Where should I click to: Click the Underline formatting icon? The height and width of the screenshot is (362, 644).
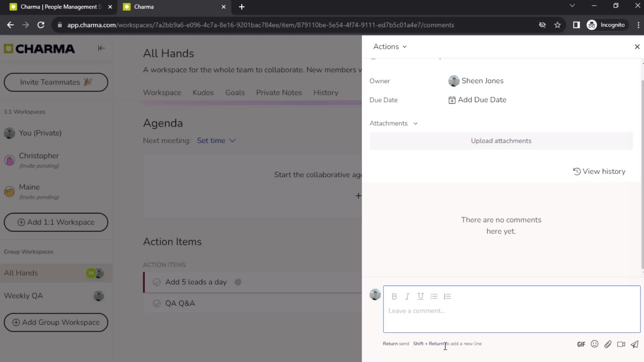click(421, 296)
